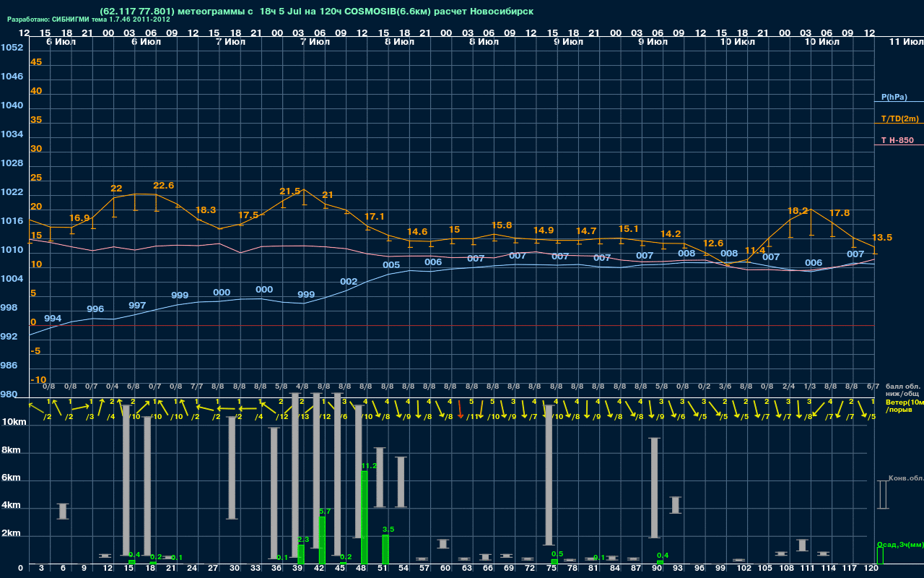Click the 1022 pressure axis label
The height and width of the screenshot is (578, 924).
12,192
